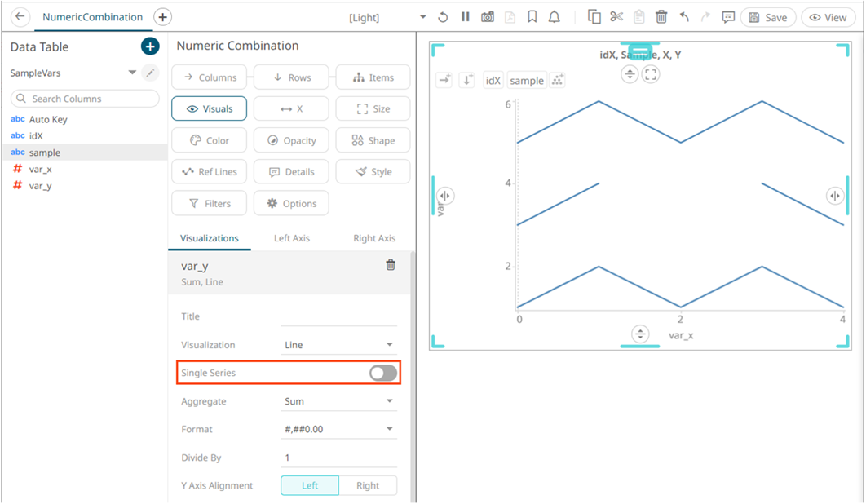Switch to the Visualizations tab
The height and width of the screenshot is (504, 866).
210,238
